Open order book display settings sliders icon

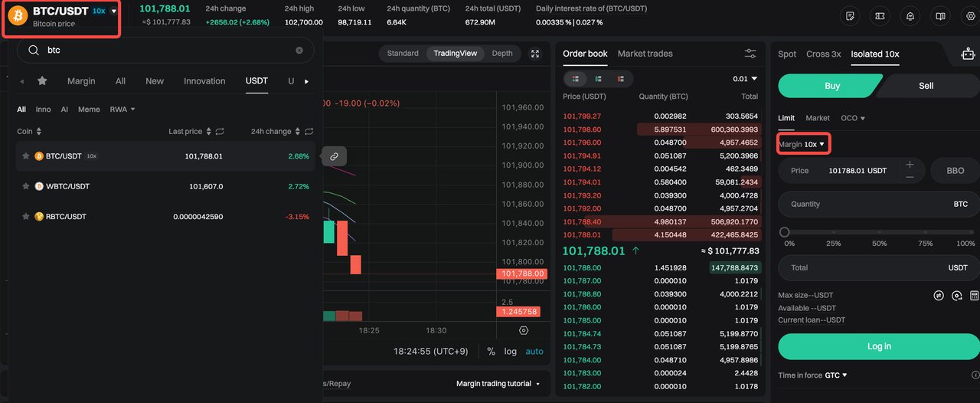click(x=750, y=54)
